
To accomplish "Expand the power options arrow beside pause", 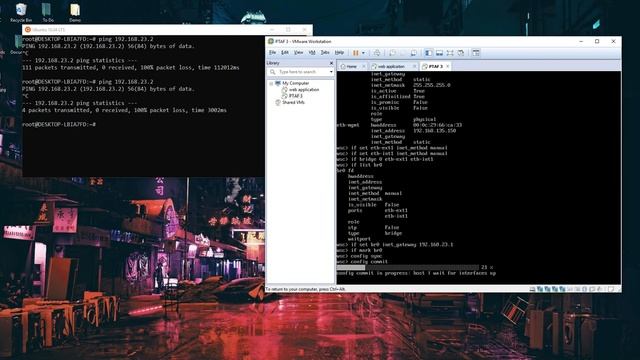I will click(363, 53).
